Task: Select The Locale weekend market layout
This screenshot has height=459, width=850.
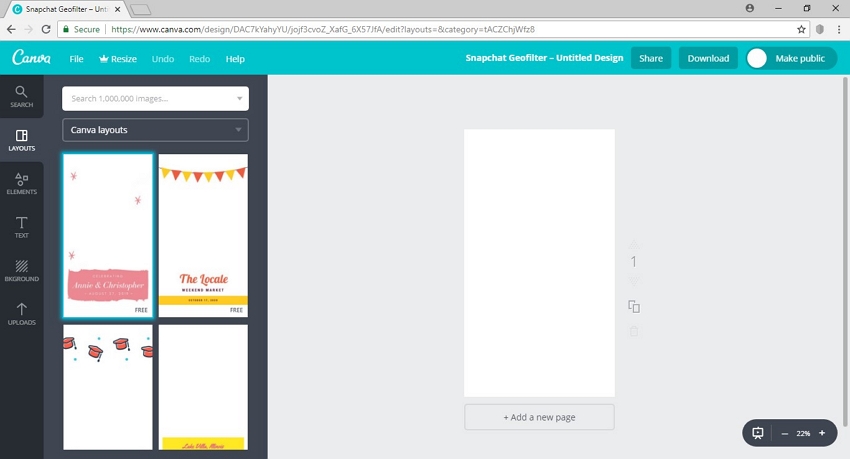Action: [x=203, y=235]
